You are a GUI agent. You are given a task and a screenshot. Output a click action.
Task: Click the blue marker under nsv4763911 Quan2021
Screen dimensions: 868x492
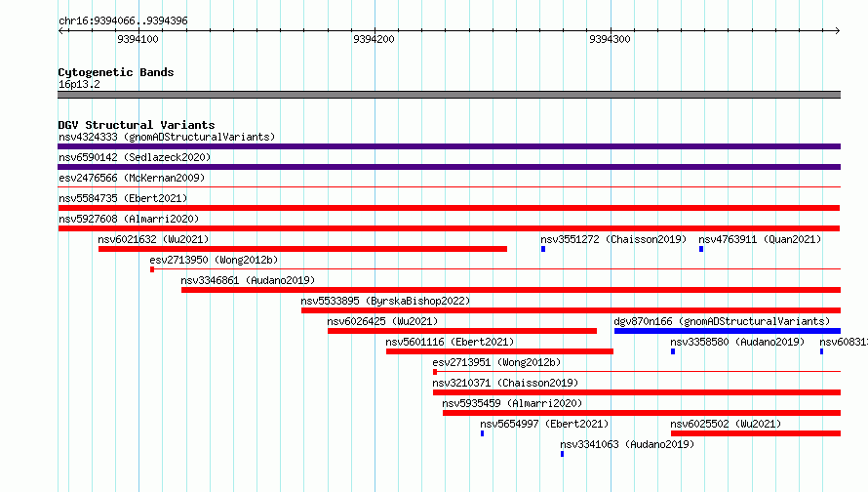pos(701,249)
